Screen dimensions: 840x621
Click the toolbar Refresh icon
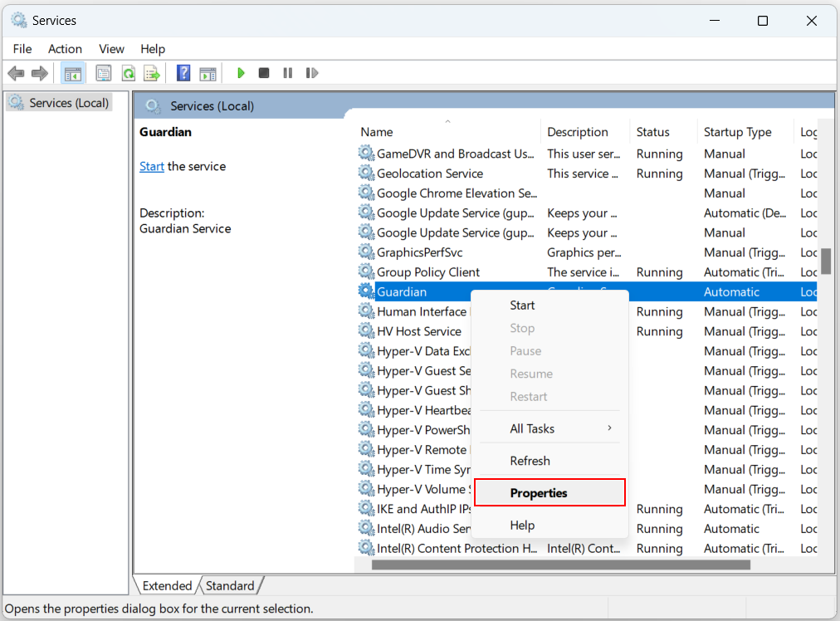tap(129, 73)
